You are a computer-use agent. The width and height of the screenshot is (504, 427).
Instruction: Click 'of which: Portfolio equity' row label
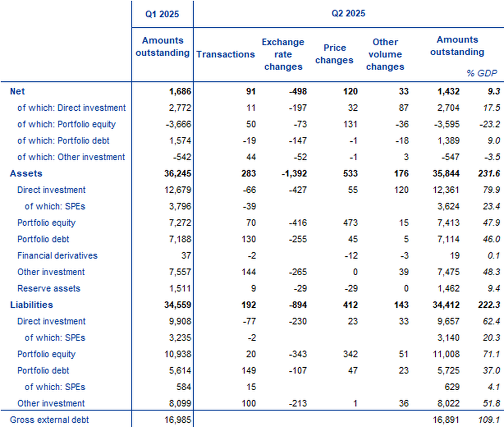(66, 124)
